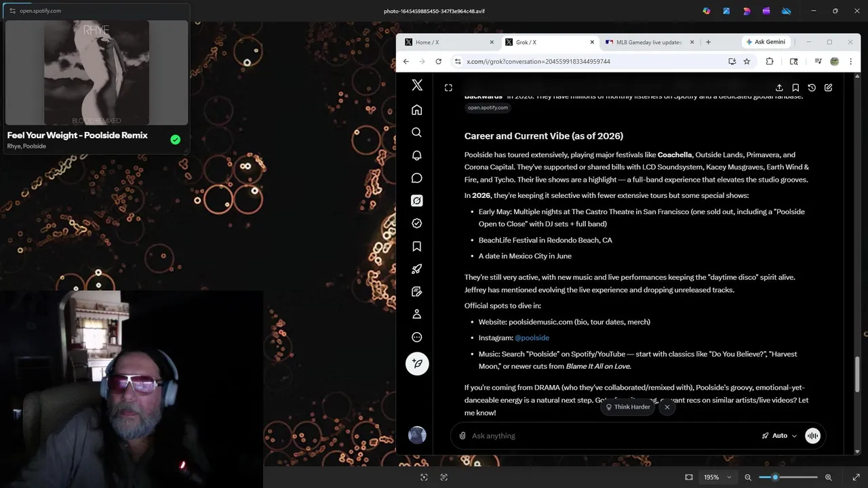Open the browser extensions puzzle icon
868x488 pixels.
[x=770, y=61]
